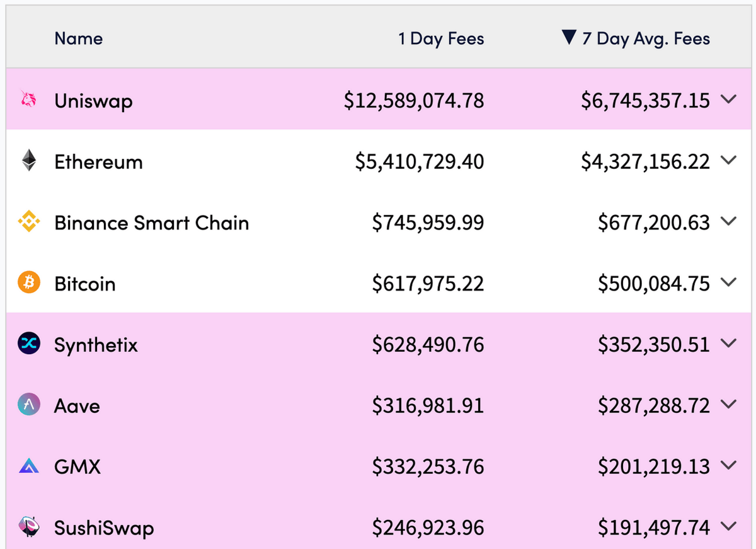Click Uniswap's 1 day fees value
This screenshot has height=549, width=756.
pyautogui.click(x=414, y=100)
